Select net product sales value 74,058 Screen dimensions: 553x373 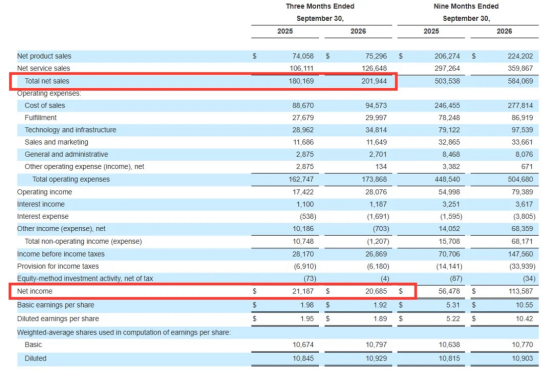tap(303, 56)
